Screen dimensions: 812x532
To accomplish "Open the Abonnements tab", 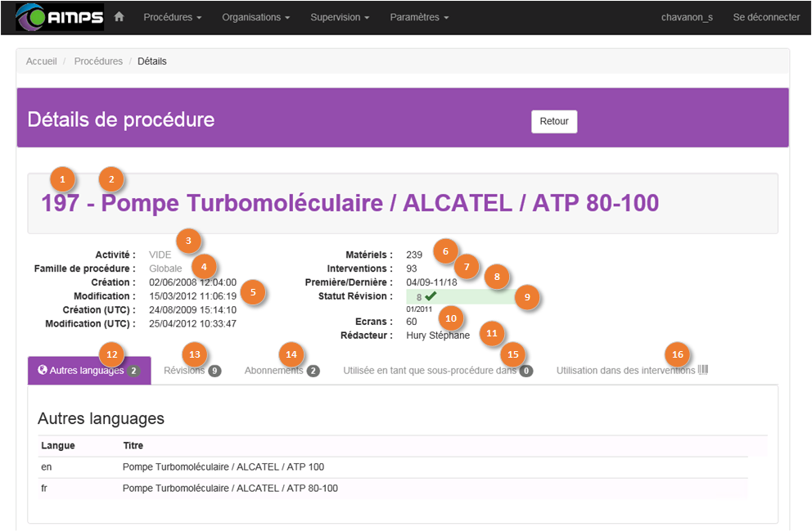I will click(x=282, y=371).
